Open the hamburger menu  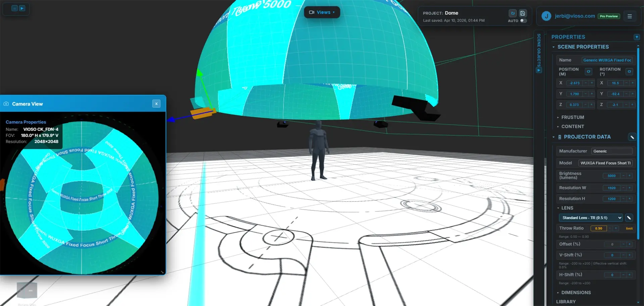(x=630, y=16)
